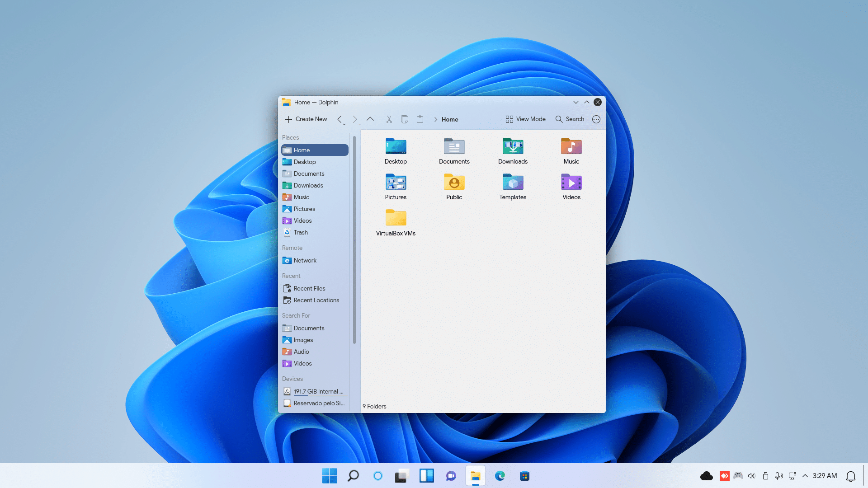Click the system tray notification bell
Screen dimensions: 868x488
tap(851, 475)
